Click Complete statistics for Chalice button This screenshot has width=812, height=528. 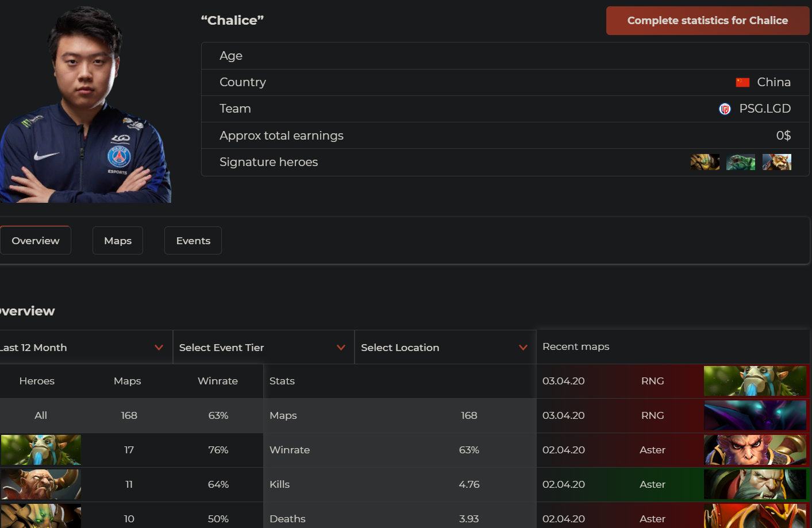707,21
